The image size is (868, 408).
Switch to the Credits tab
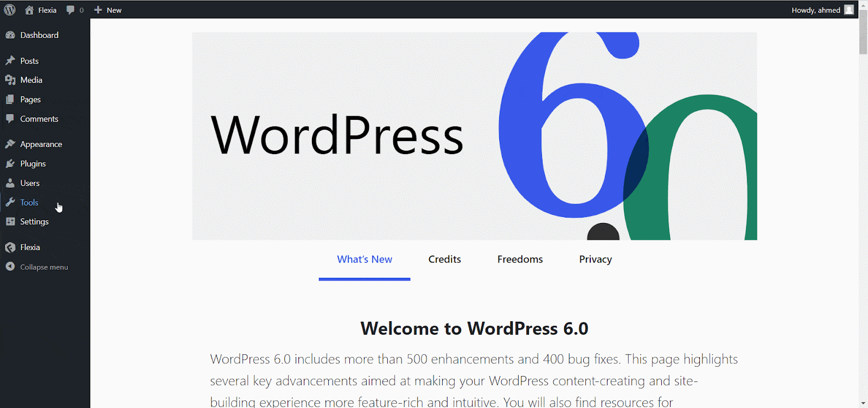444,259
